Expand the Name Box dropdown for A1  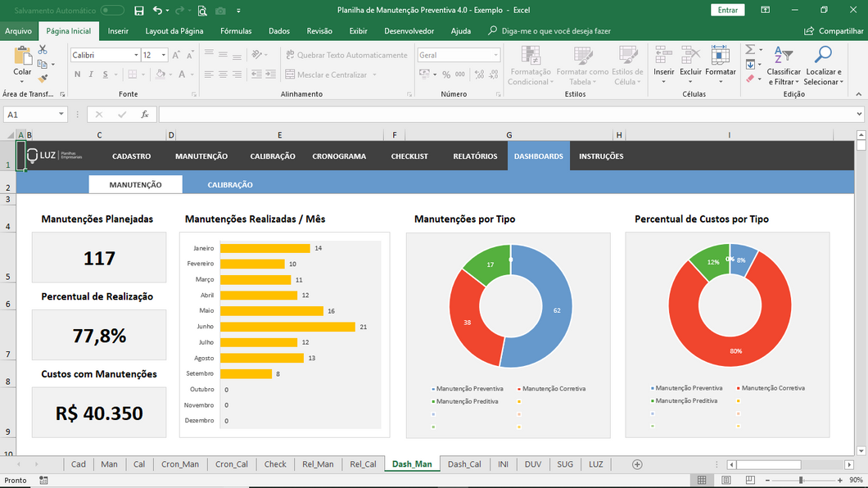pyautogui.click(x=61, y=115)
